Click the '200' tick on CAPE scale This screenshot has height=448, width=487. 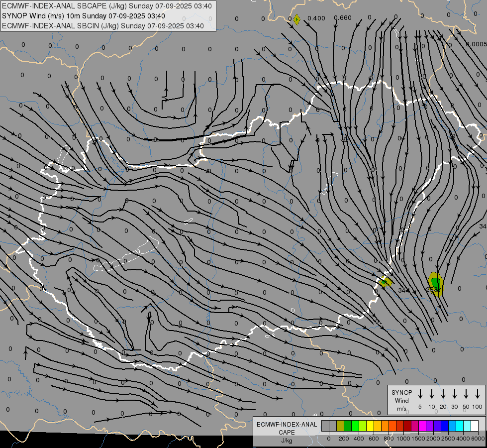(344, 439)
